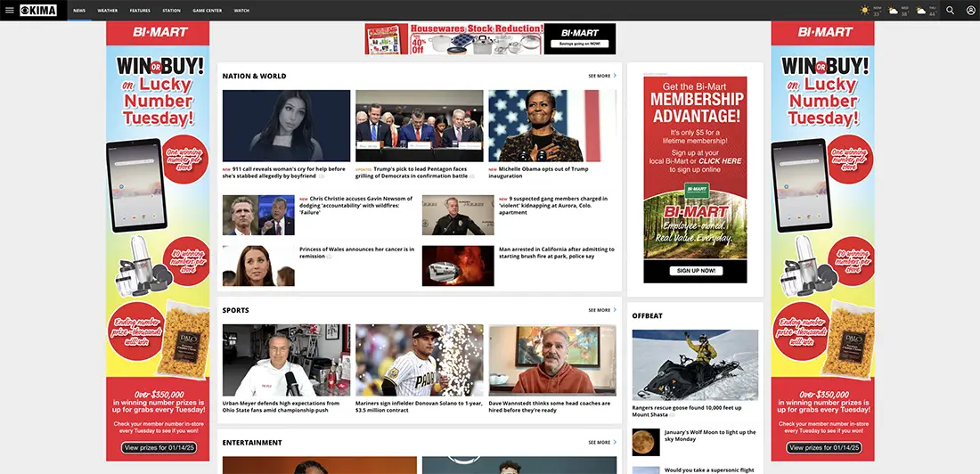Click the Pentagon confirmation hearing photo
Image resolution: width=980 pixels, height=474 pixels.
(420, 126)
